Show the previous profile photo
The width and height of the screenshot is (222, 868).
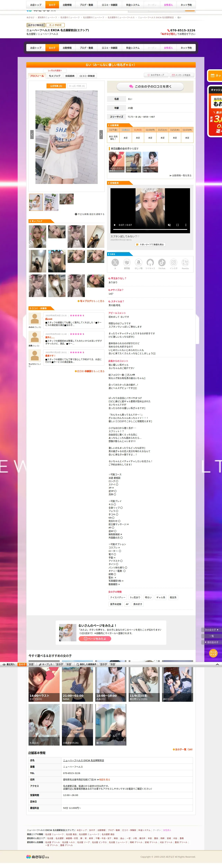(32, 134)
